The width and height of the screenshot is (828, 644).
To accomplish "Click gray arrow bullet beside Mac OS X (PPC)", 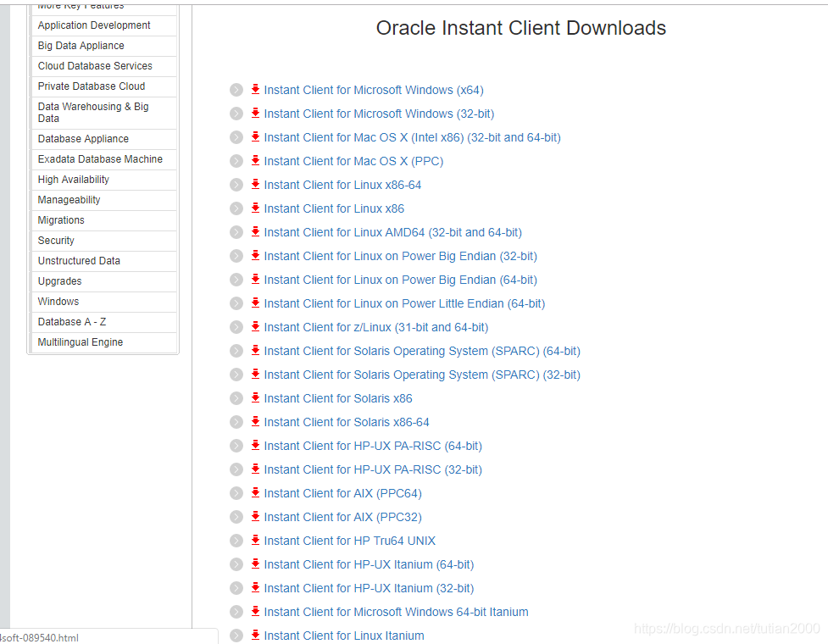I will click(x=236, y=161).
